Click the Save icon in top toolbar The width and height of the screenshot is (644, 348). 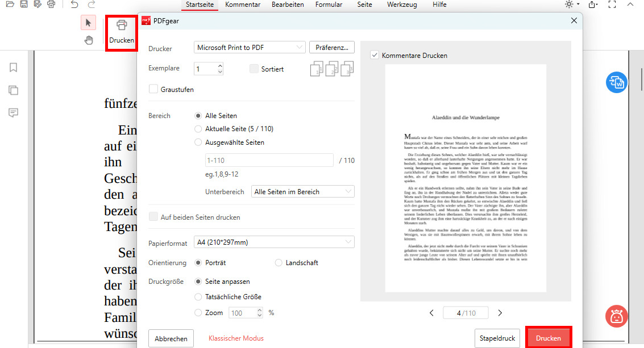(x=23, y=5)
